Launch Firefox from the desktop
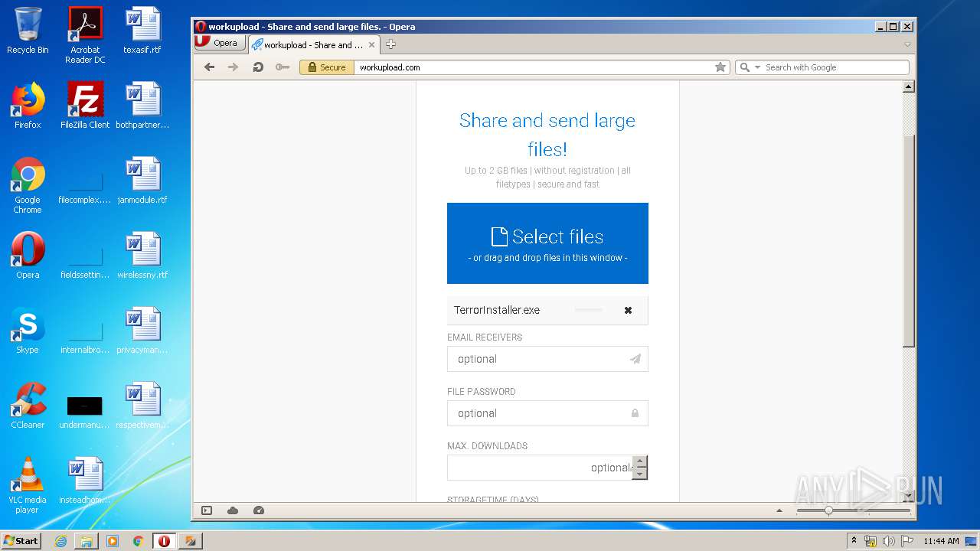 point(28,106)
